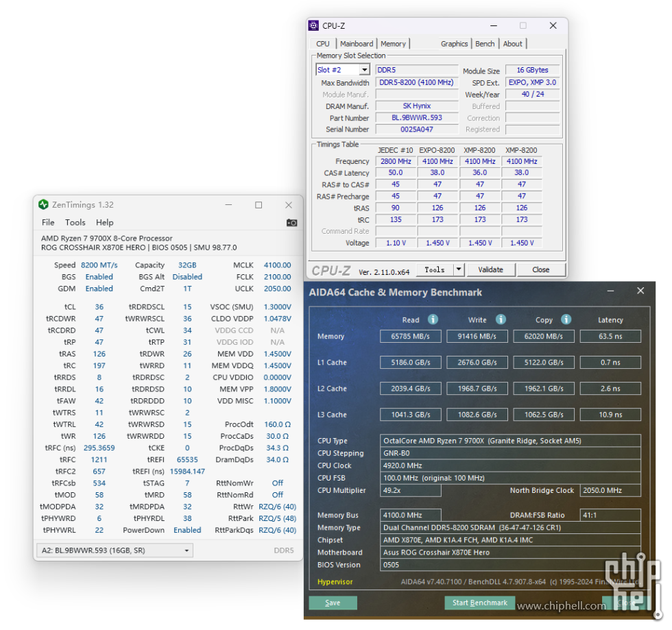Click the Write info icon in AIDA64
672x630 pixels.
click(501, 319)
